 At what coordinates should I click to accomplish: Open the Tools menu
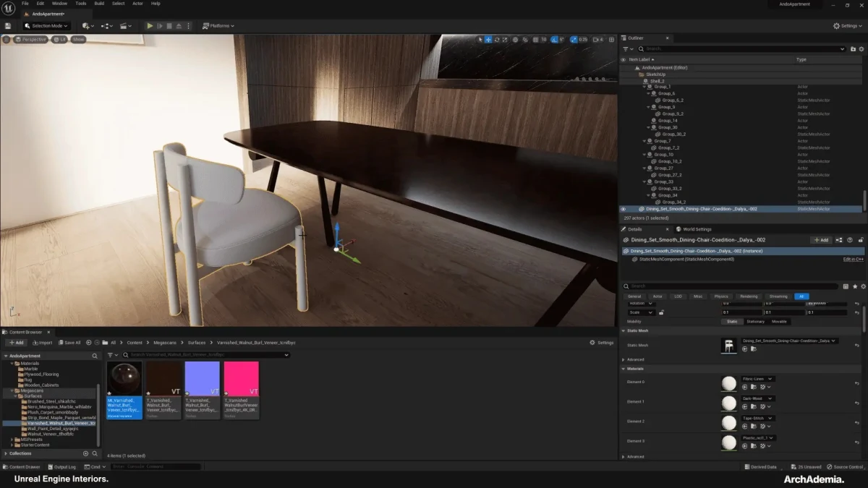(81, 4)
